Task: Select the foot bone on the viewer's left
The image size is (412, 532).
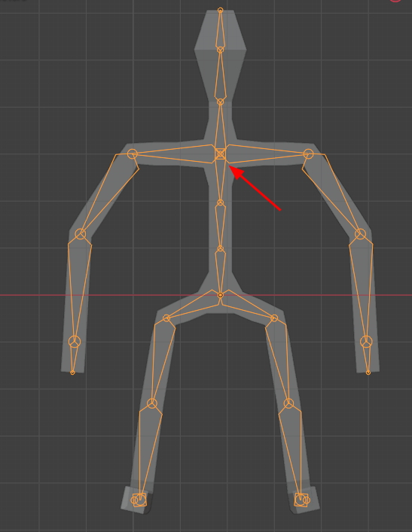Action: pos(139,500)
